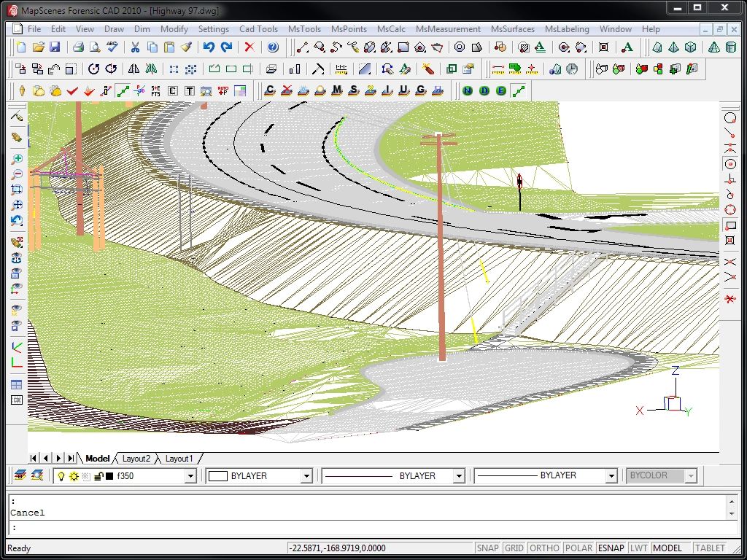This screenshot has height=560, width=747.
Task: Expand the BYLAYER linetype dropdown
Action: [x=460, y=475]
